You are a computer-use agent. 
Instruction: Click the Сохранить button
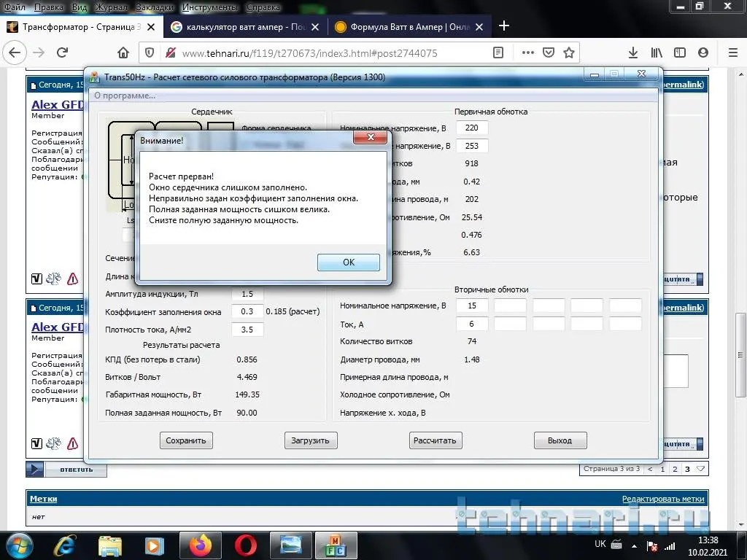pos(186,440)
